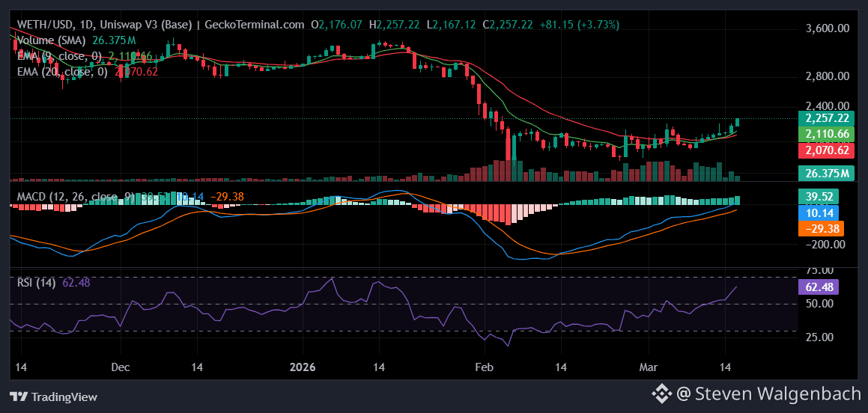This screenshot has height=413, width=868.
Task: Click the RSI 62.48 value in legend
Action: click(x=76, y=283)
